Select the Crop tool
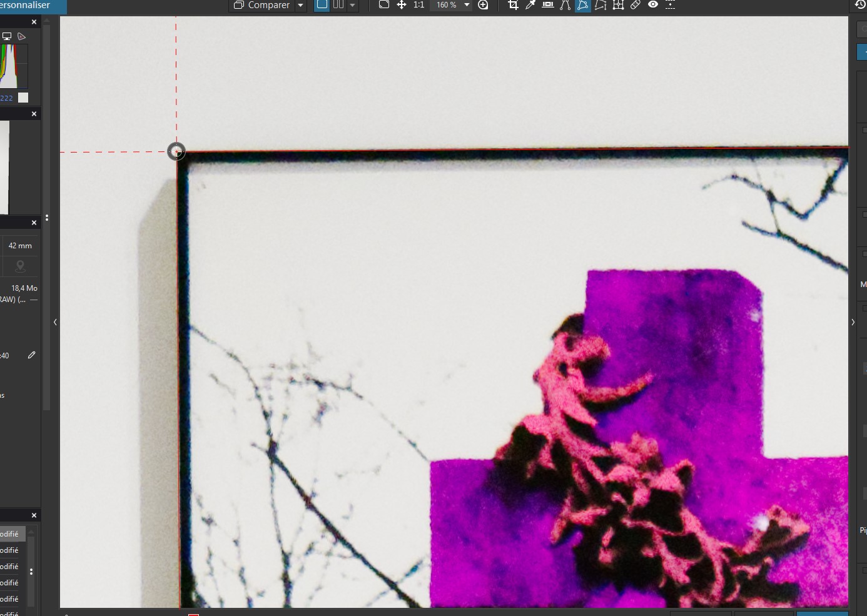 coord(513,5)
